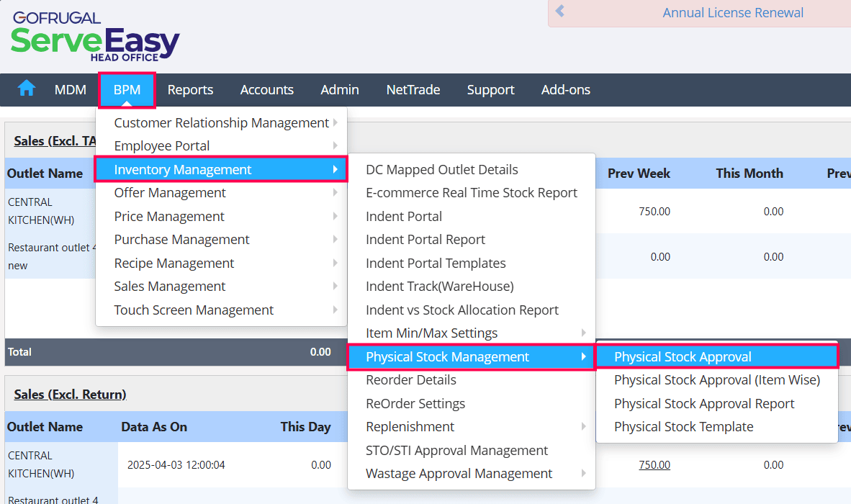
Task: Click the underlined 750.00 value
Action: click(654, 465)
